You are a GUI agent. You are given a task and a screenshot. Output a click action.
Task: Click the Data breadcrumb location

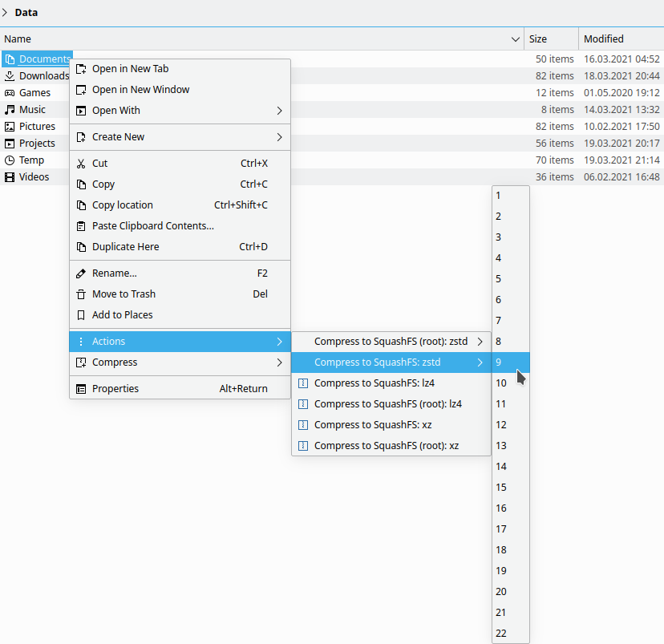(x=26, y=13)
